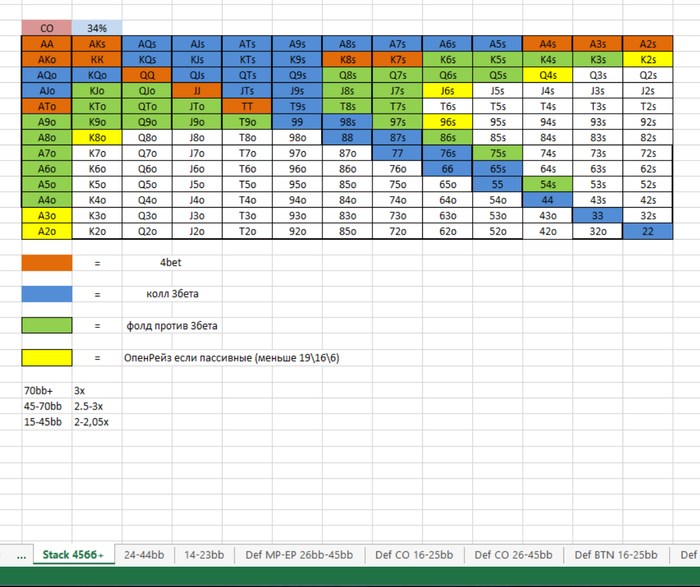Click the AKo hand cell
Image resolution: width=700 pixels, height=587 pixels.
(x=47, y=59)
